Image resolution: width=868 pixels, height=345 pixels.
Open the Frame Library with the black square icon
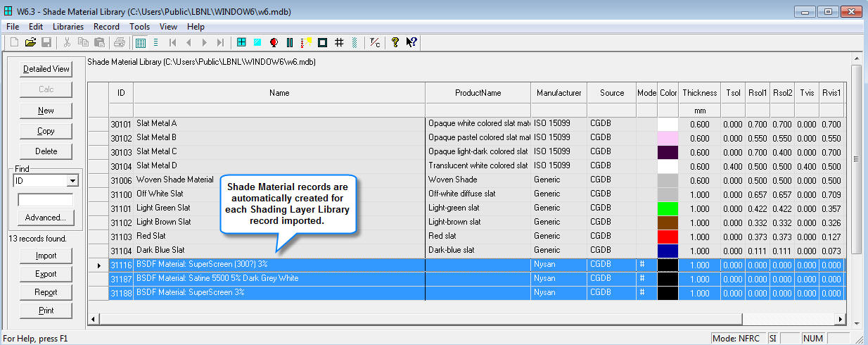click(x=322, y=42)
